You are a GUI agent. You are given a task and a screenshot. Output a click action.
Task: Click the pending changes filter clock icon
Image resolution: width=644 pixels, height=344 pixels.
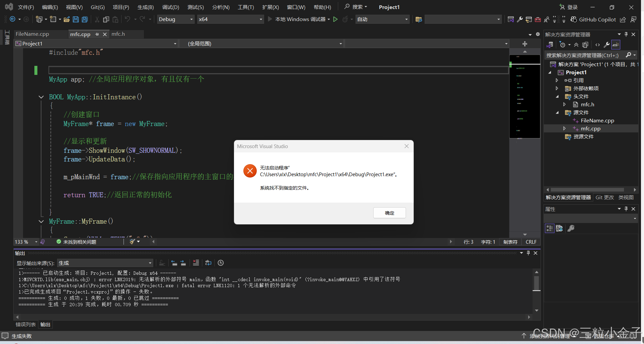(563, 44)
